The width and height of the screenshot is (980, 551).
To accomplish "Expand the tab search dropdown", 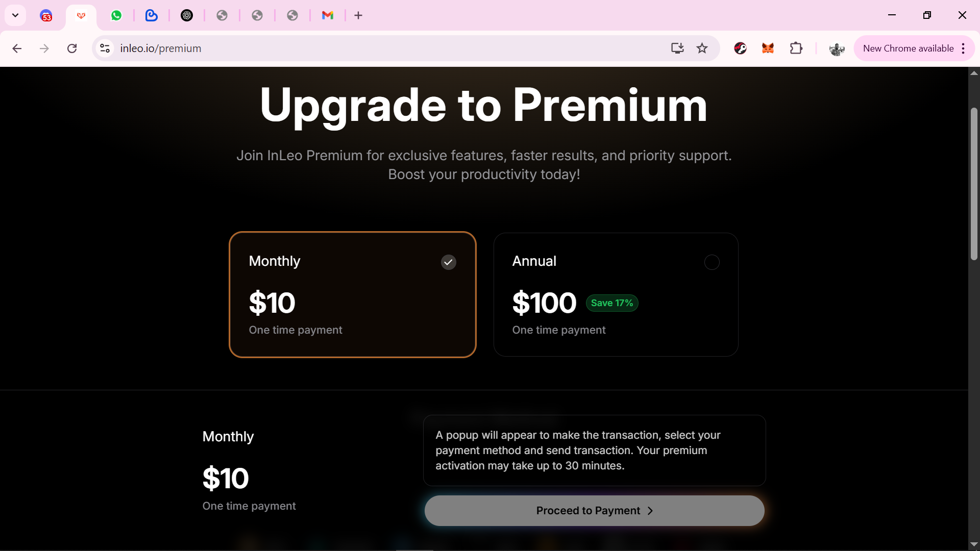I will [15, 15].
